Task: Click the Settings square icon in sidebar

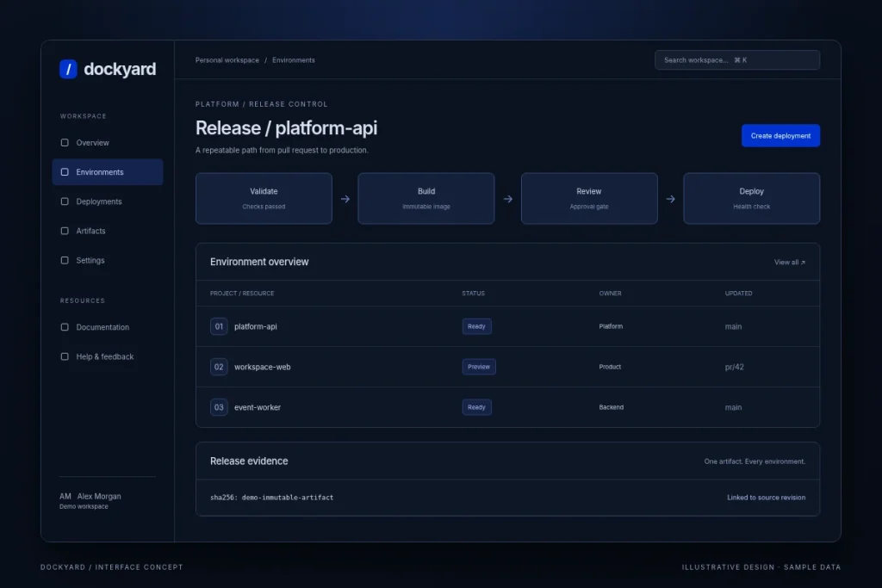Action: [x=65, y=260]
